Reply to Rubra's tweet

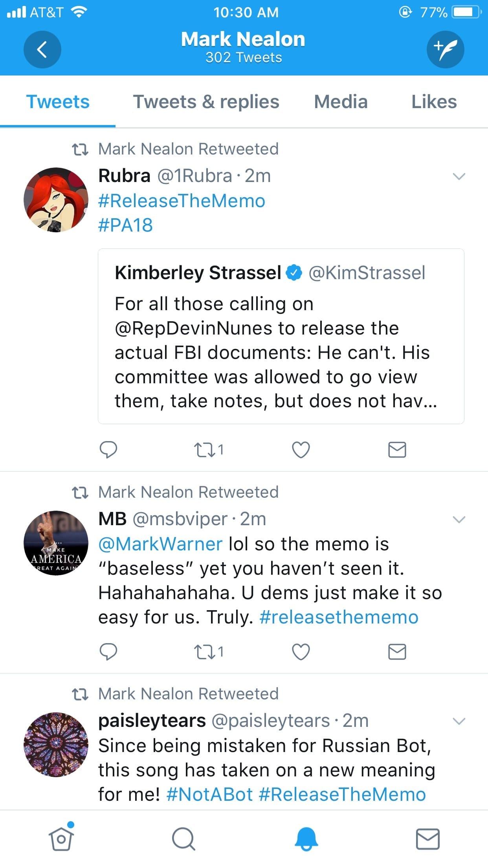pos(108,450)
